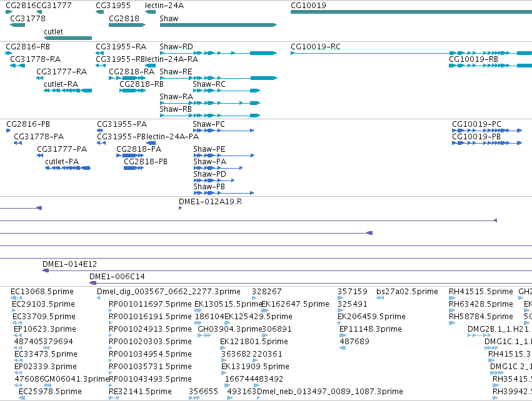Click transcript Shaw-RC
The image size is (532, 401).
coord(226,91)
